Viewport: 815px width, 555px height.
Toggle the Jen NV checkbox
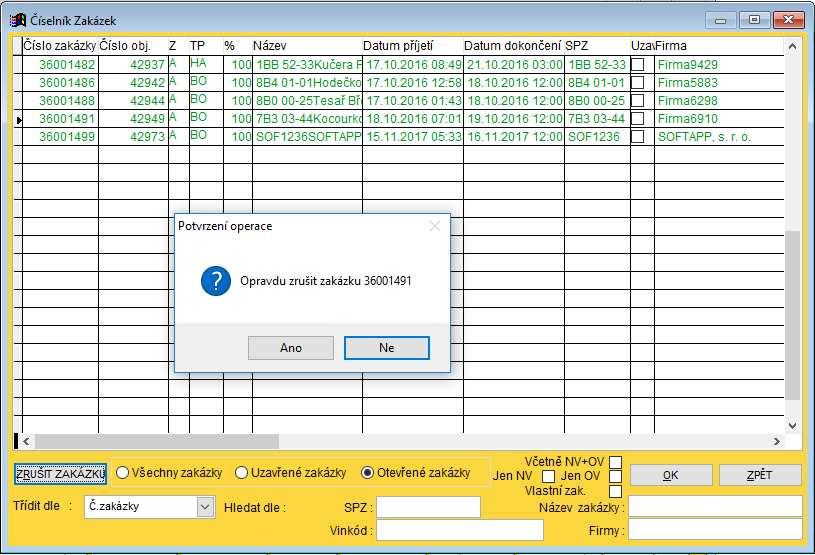548,476
